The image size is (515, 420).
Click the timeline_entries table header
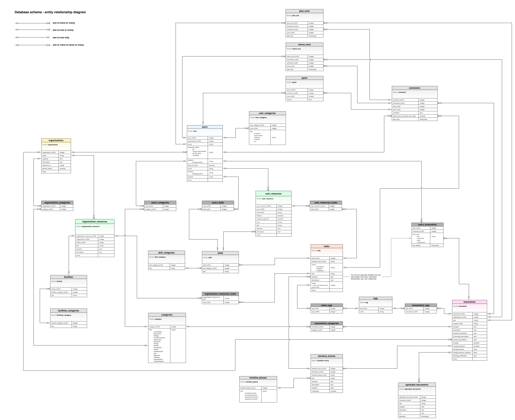tap(326, 356)
